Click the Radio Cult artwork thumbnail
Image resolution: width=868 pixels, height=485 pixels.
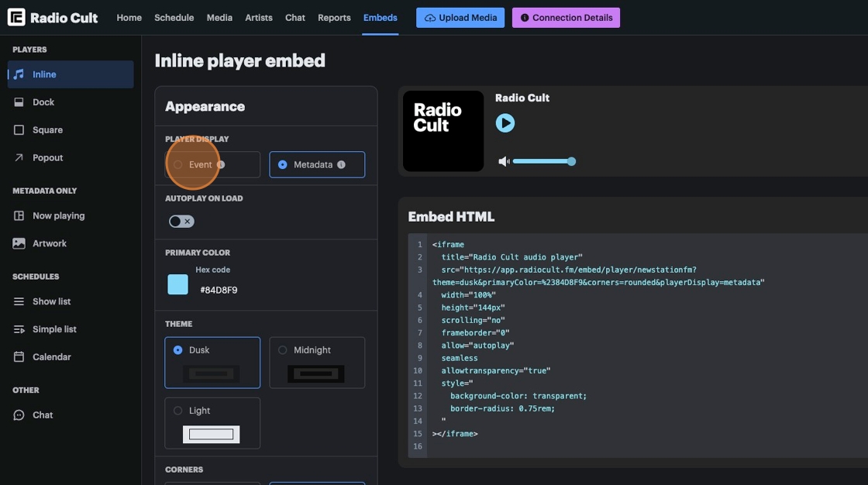click(443, 131)
